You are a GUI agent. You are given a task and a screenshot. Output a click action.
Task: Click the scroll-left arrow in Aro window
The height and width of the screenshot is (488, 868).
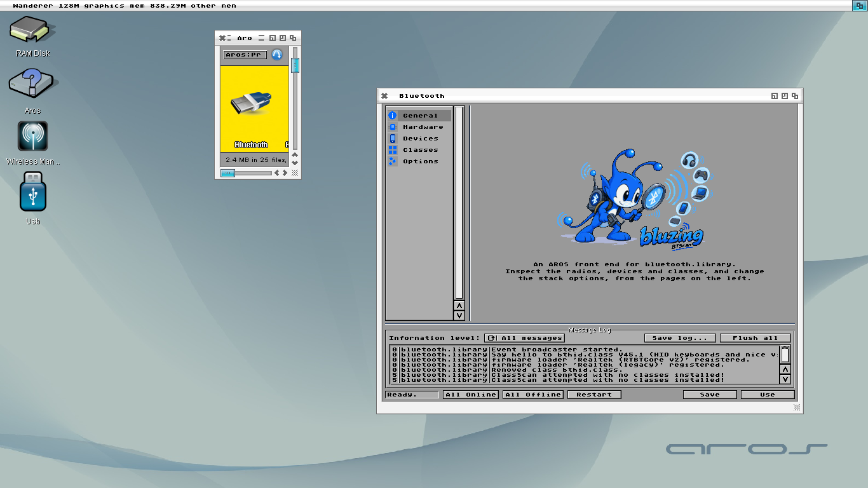(276, 173)
